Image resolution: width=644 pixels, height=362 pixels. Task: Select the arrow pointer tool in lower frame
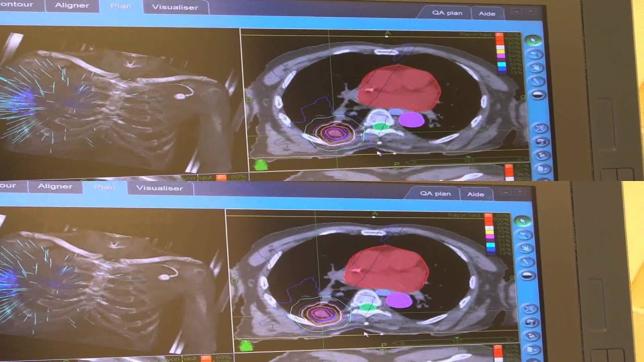523,221
